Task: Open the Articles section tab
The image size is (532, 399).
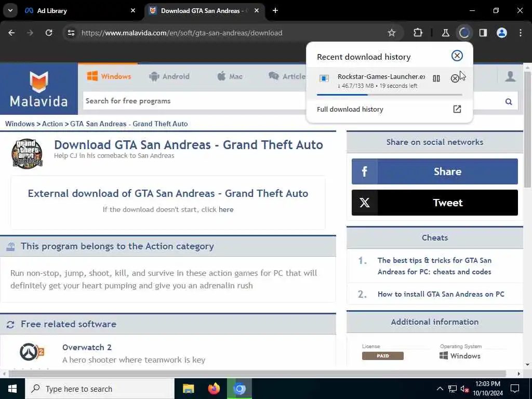Action: 287,76
